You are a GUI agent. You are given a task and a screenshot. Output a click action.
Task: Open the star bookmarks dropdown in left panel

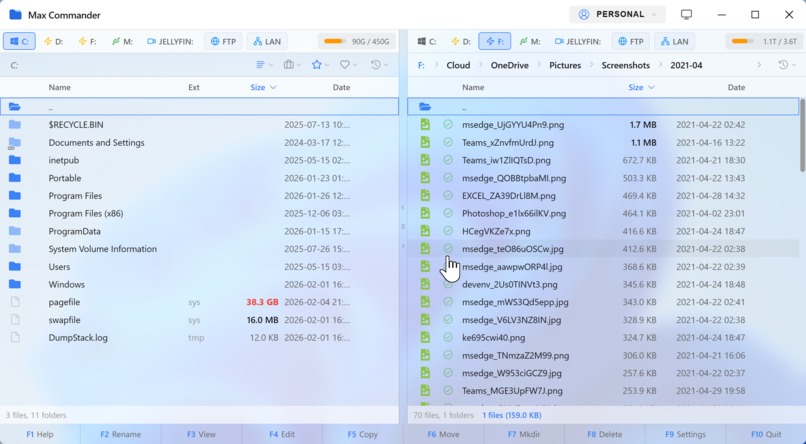pos(320,65)
